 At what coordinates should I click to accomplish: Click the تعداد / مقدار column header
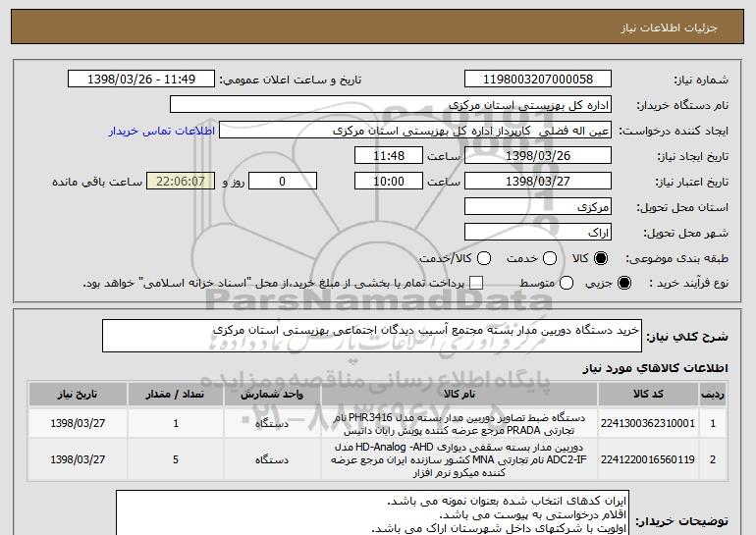click(x=176, y=395)
